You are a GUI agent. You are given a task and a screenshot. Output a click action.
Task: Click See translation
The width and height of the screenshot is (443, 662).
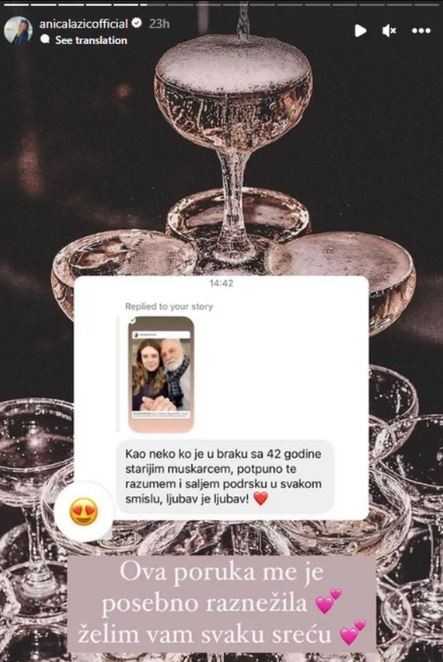coord(91,40)
